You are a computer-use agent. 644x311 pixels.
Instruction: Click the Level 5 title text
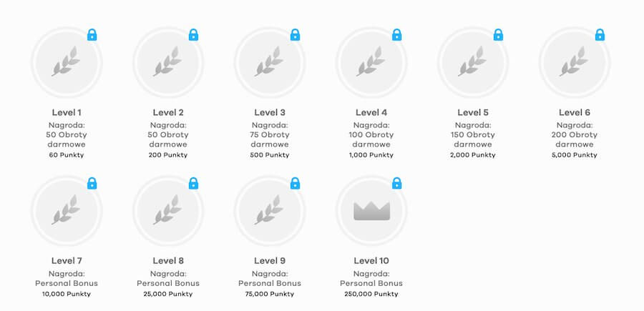473,112
